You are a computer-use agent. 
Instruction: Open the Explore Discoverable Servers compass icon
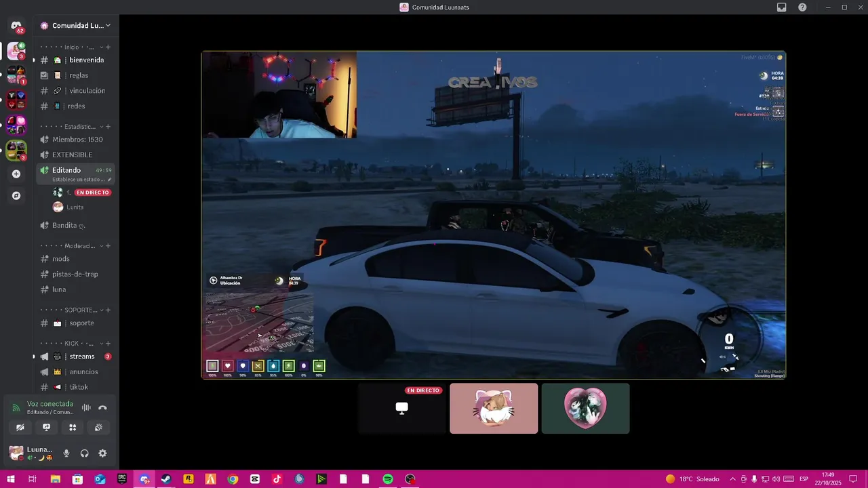16,195
